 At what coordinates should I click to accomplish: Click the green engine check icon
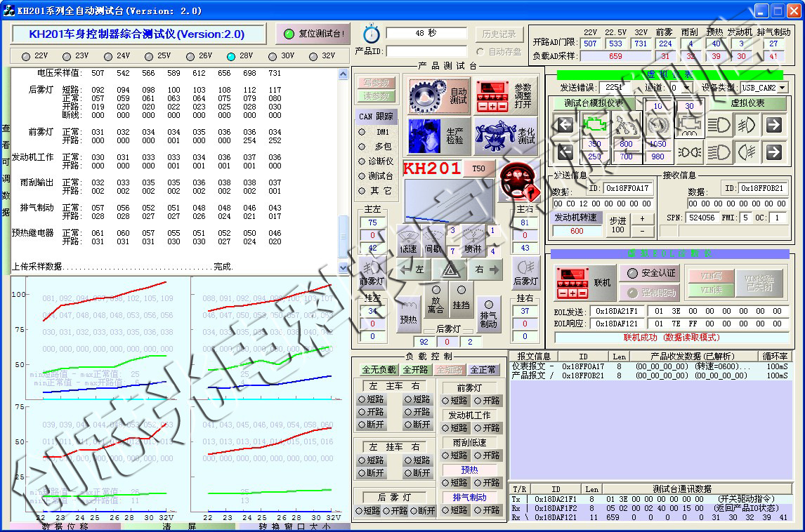(x=594, y=125)
